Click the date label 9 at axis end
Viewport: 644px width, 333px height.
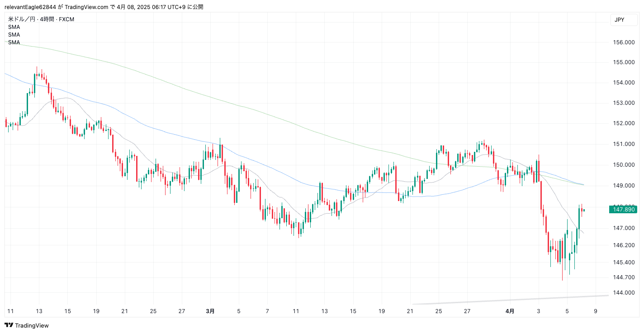click(596, 311)
